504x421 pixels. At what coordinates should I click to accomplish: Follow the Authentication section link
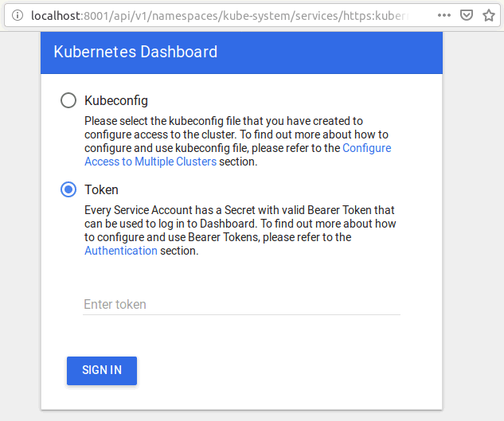[x=121, y=251]
